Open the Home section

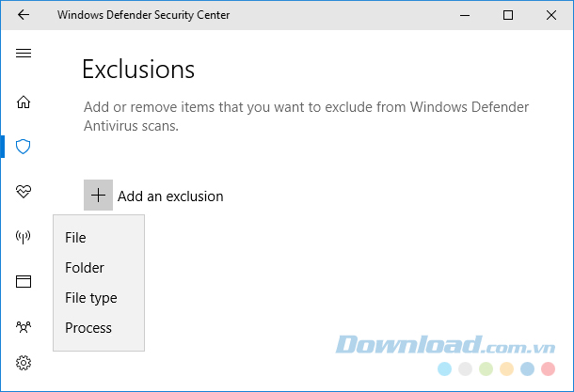coord(24,102)
